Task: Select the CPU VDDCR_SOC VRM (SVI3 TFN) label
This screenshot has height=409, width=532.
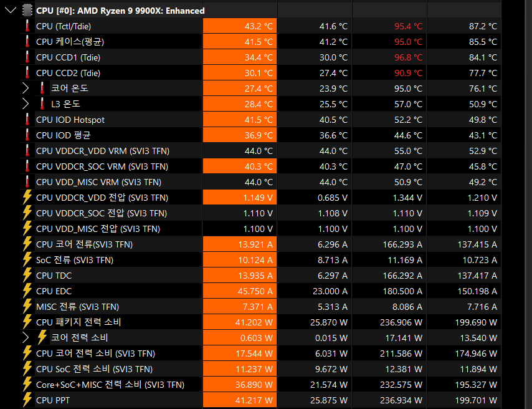Action: point(102,166)
